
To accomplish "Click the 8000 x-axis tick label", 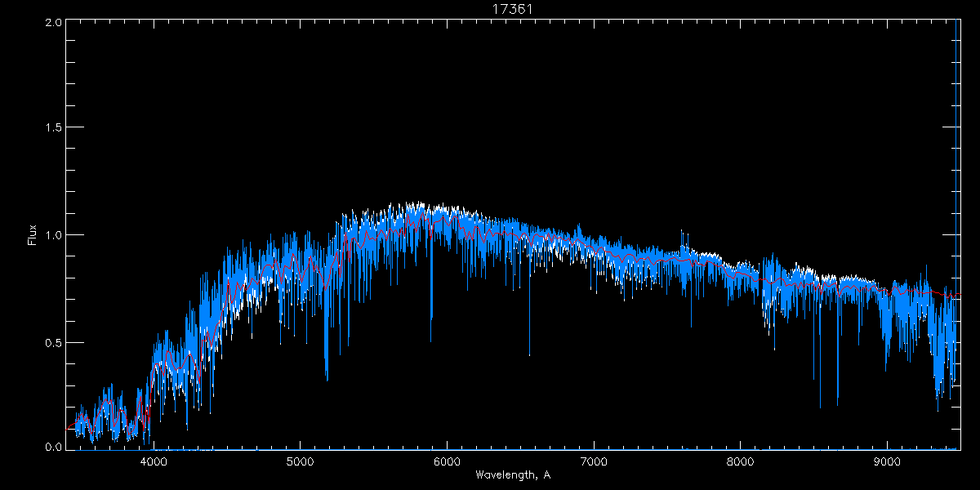I will pos(741,460).
